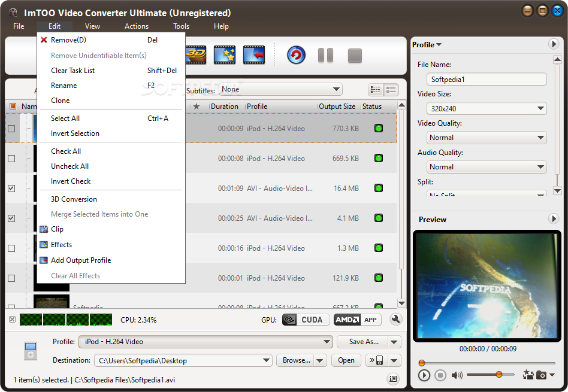568x392 pixels.
Task: Collapse the Preview panel arrow button
Action: pos(553,218)
